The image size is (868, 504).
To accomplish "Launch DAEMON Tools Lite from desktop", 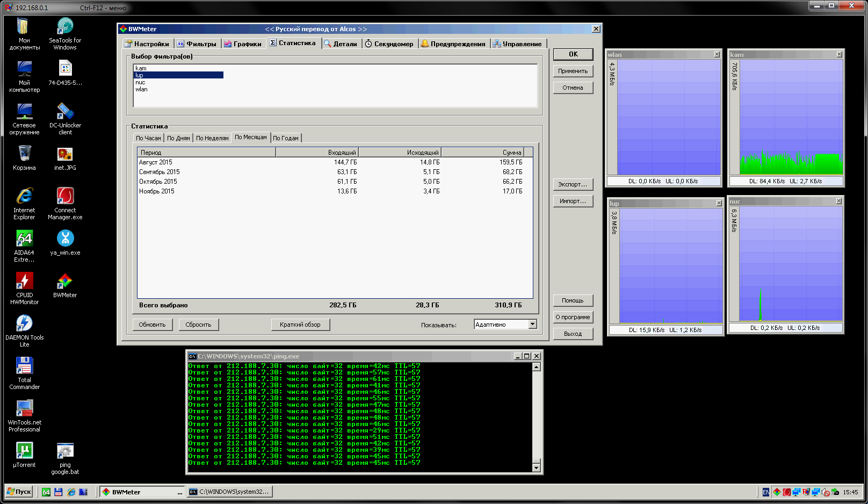I will coord(24,331).
